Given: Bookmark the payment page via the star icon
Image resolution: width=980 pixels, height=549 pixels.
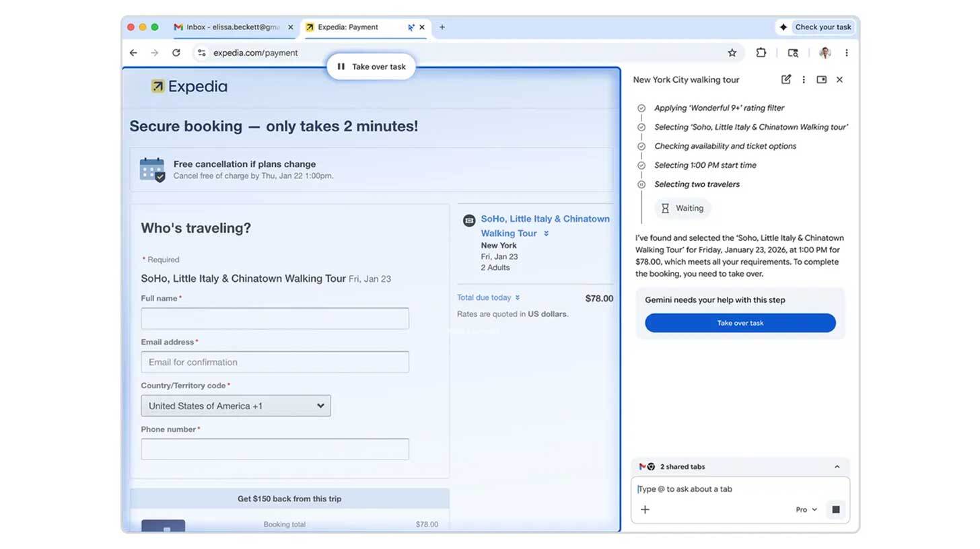Looking at the screenshot, I should [x=732, y=52].
